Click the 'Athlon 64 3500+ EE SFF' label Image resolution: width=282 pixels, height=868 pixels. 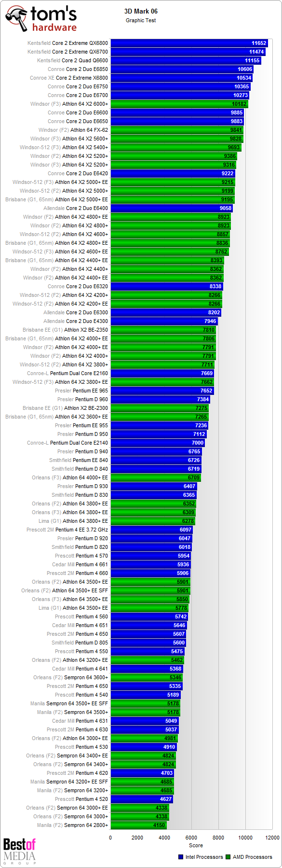click(80, 590)
